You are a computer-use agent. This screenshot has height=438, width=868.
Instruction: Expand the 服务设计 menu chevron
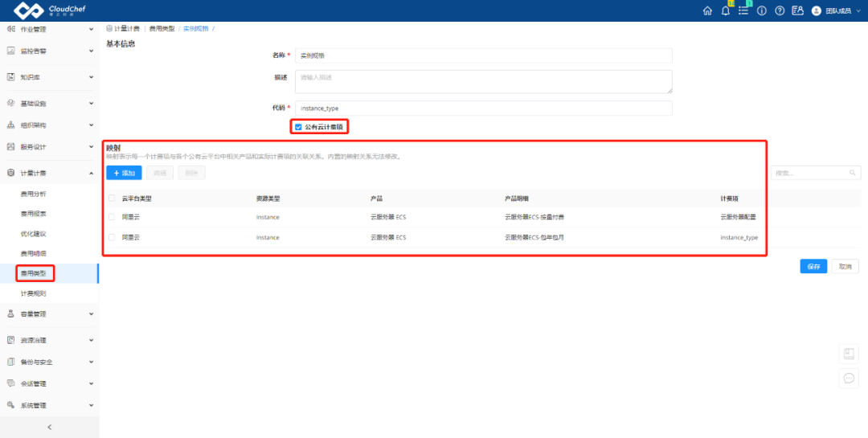(x=92, y=147)
